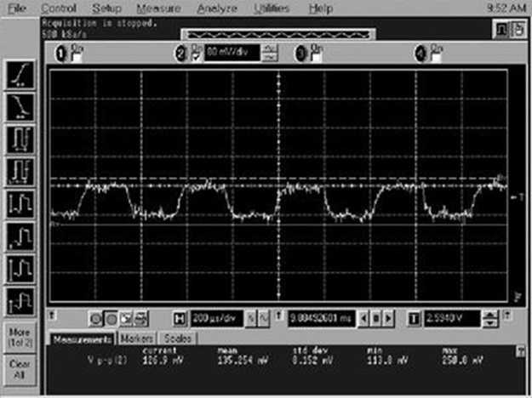Select the period measurement icon, third in sidebar
The image size is (532, 398).
point(20,139)
